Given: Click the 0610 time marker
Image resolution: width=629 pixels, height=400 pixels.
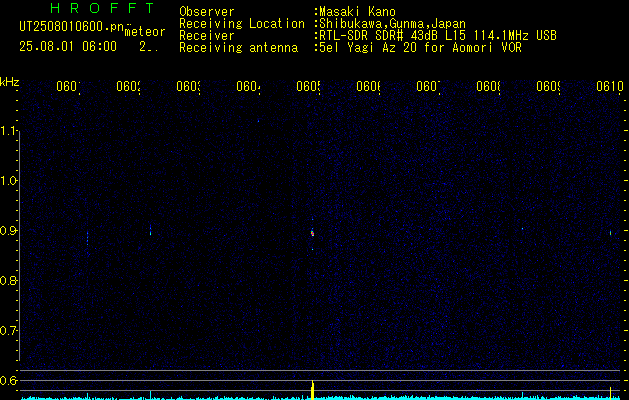Looking at the screenshot, I should pyautogui.click(x=610, y=86).
